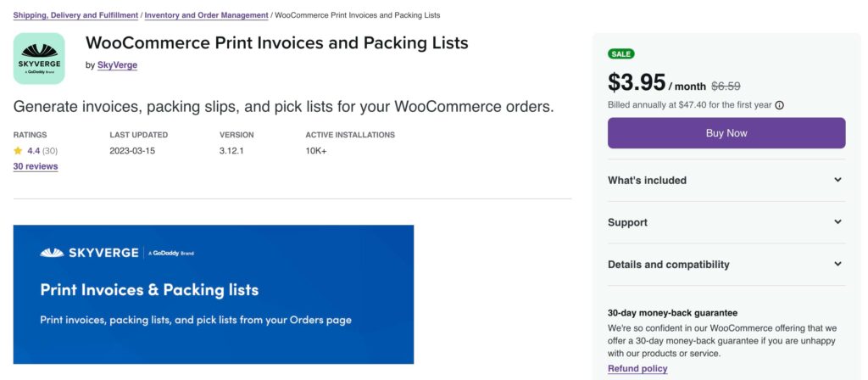Click the Support heading text
The height and width of the screenshot is (380, 868).
[628, 222]
